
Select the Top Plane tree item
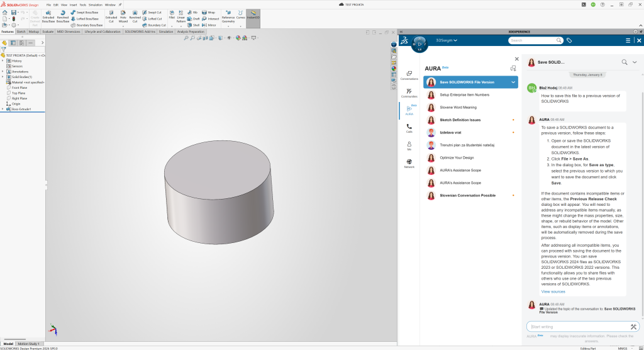[x=19, y=93]
